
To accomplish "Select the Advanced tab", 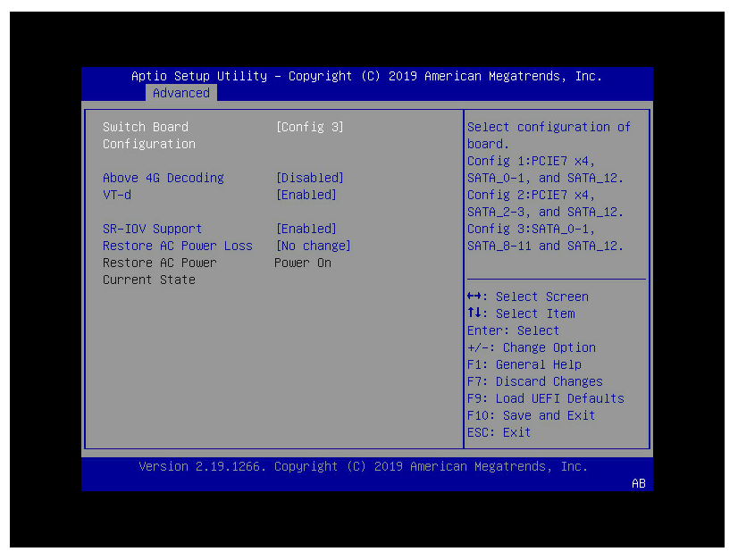I will (181, 93).
